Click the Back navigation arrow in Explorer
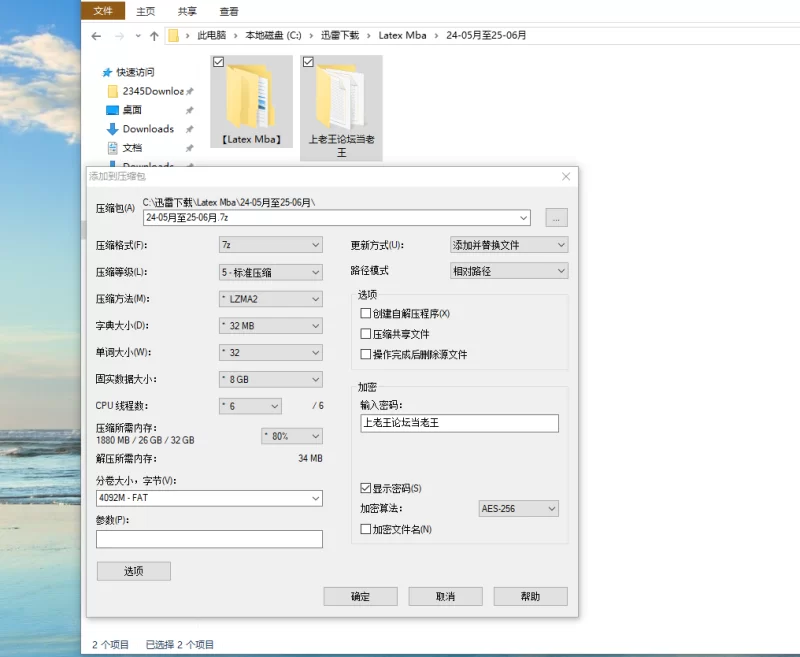Image resolution: width=800 pixels, height=657 pixels. click(96, 36)
